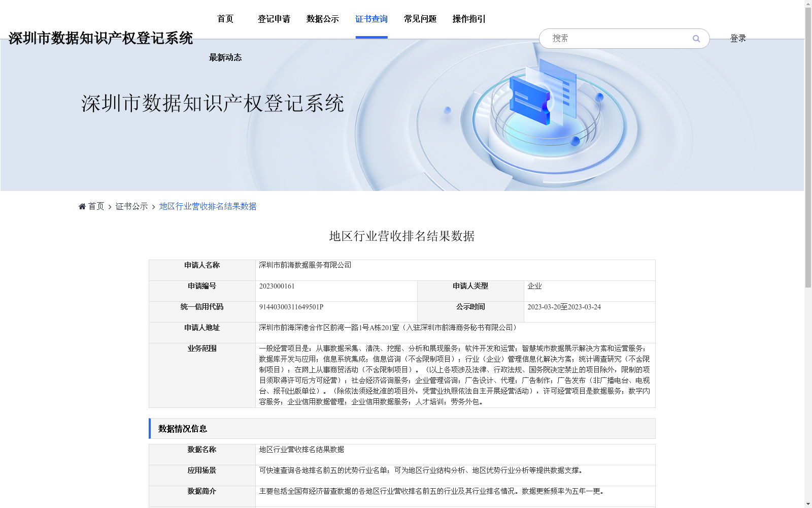Click the 申请人类型 label cell

coord(470,291)
